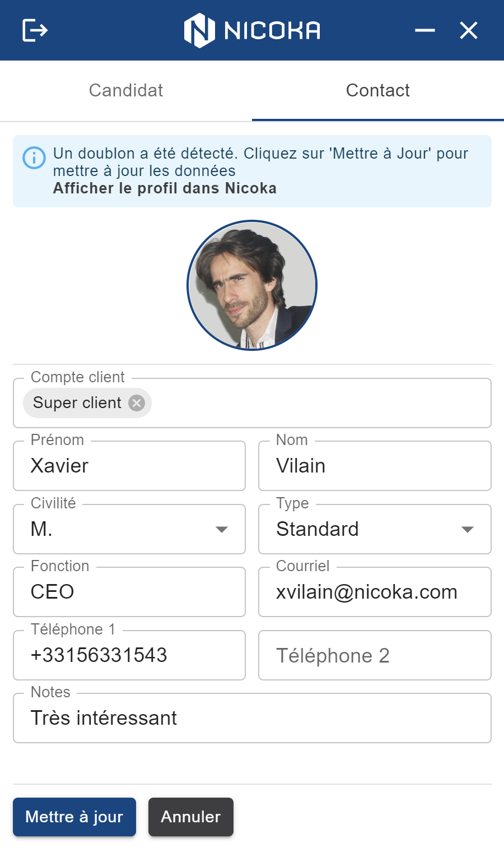Click the info icon in duplicate alert
Viewport: 504px width, 852px height.
point(34,158)
